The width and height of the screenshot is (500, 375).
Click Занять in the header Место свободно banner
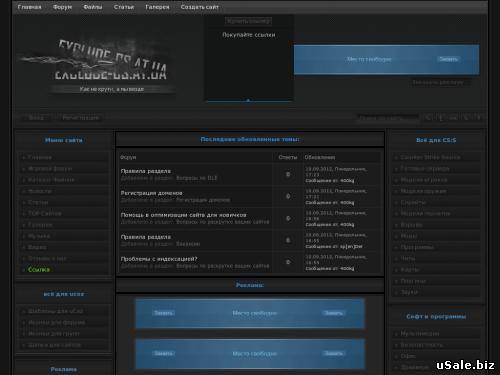448,59
